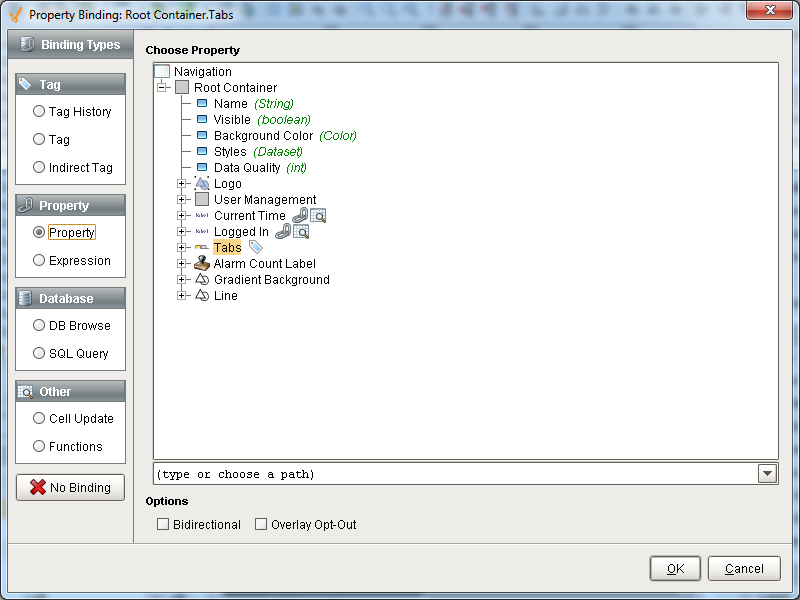Expand the User Management node

tap(182, 199)
